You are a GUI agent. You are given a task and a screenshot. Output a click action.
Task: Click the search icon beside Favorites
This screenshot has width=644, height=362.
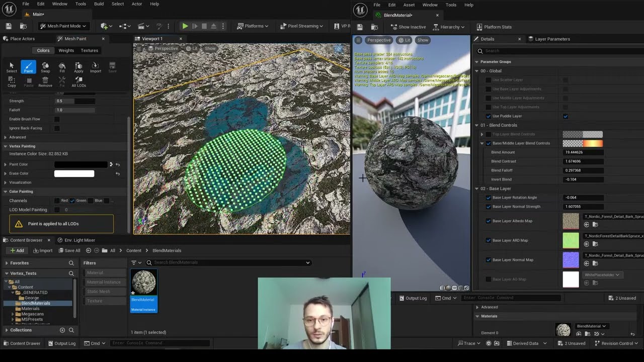[x=71, y=263]
